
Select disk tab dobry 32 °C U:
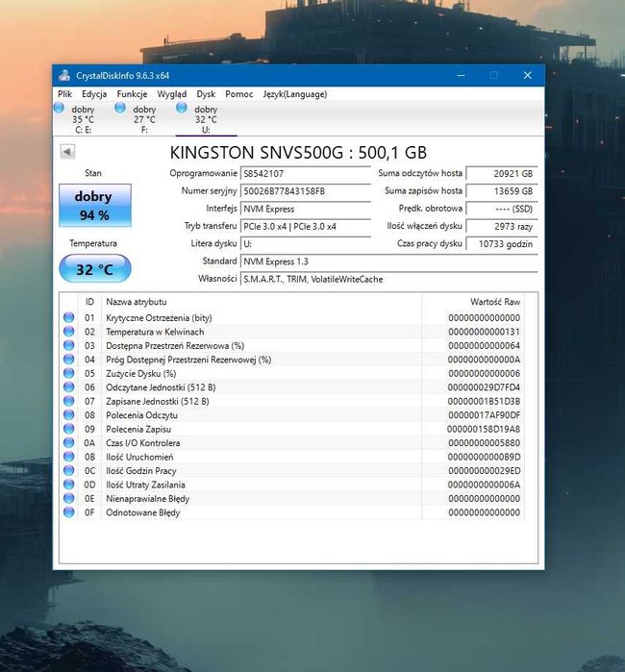[x=206, y=119]
